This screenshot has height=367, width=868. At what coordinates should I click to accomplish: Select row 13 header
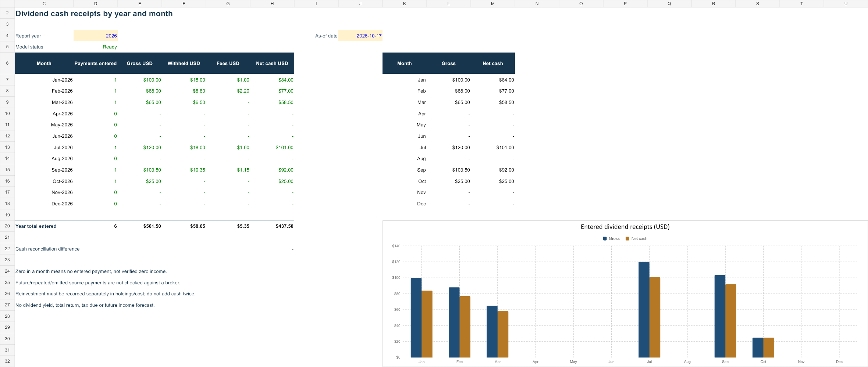[7, 147]
